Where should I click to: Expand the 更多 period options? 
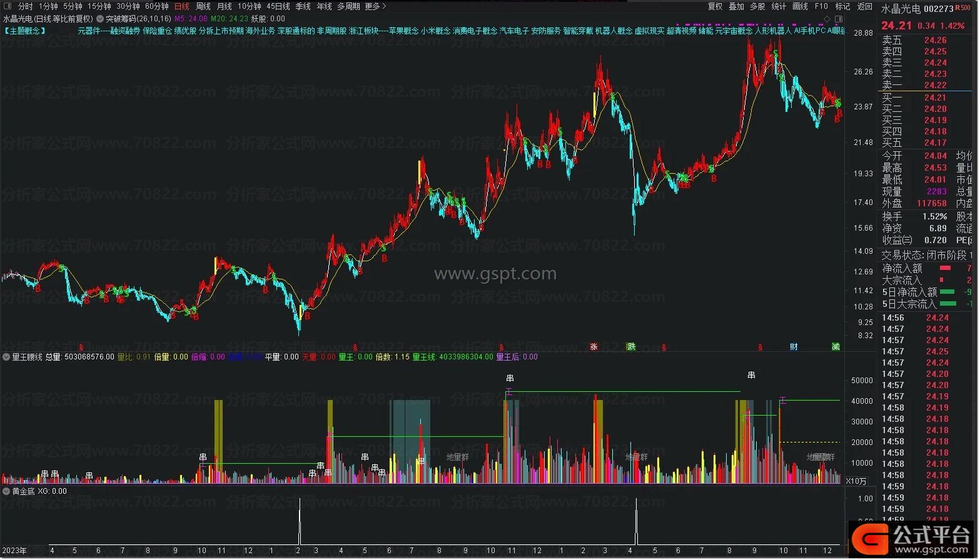point(375,6)
